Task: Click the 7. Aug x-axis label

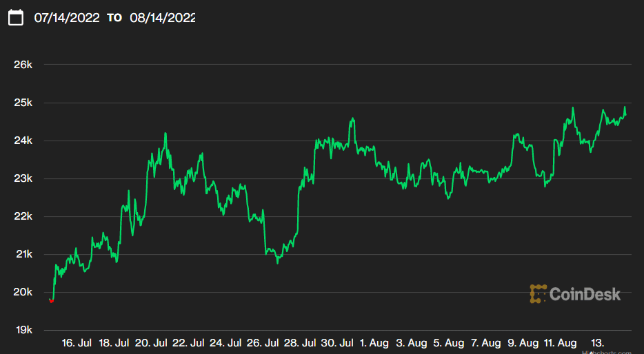Action: pos(486,343)
